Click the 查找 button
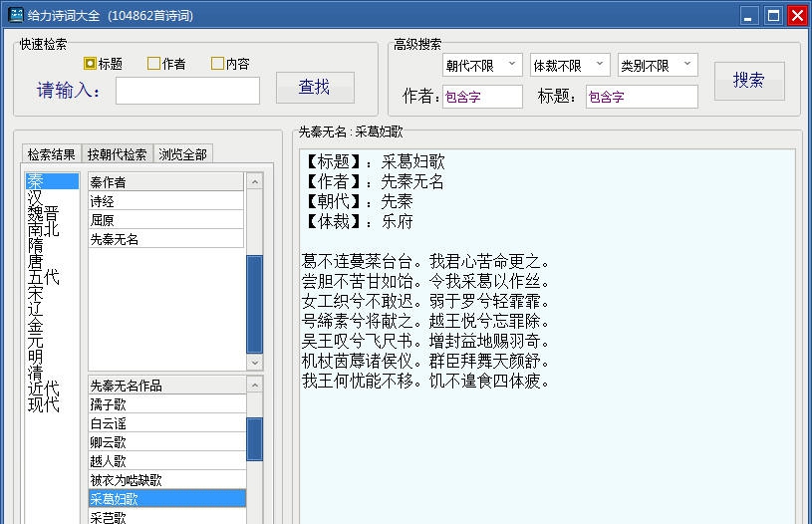 315,88
